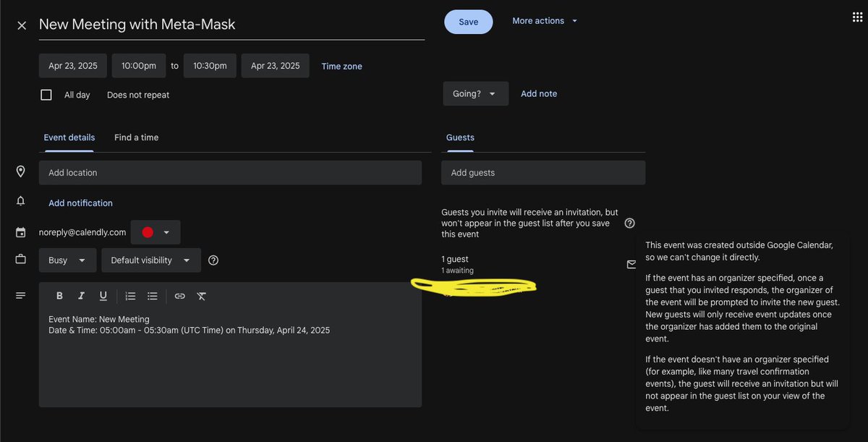Screen dimensions: 868x442
Task: Click the noreply@calendly.com calendar label
Action: (x=82, y=232)
